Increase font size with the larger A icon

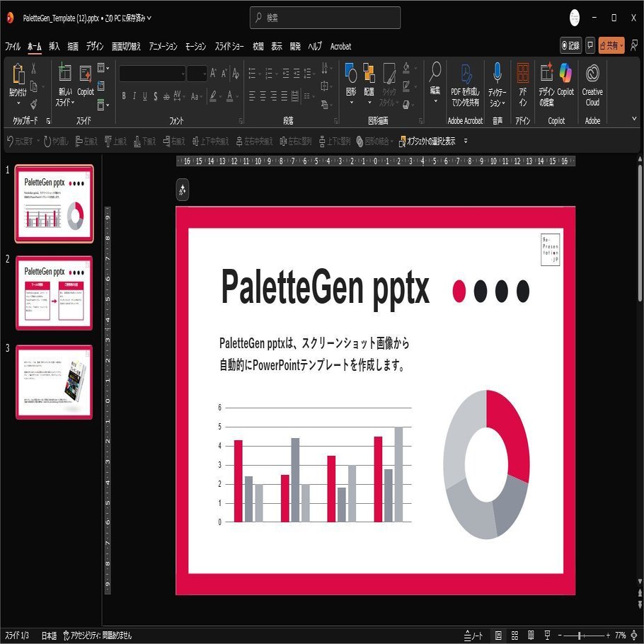point(213,74)
